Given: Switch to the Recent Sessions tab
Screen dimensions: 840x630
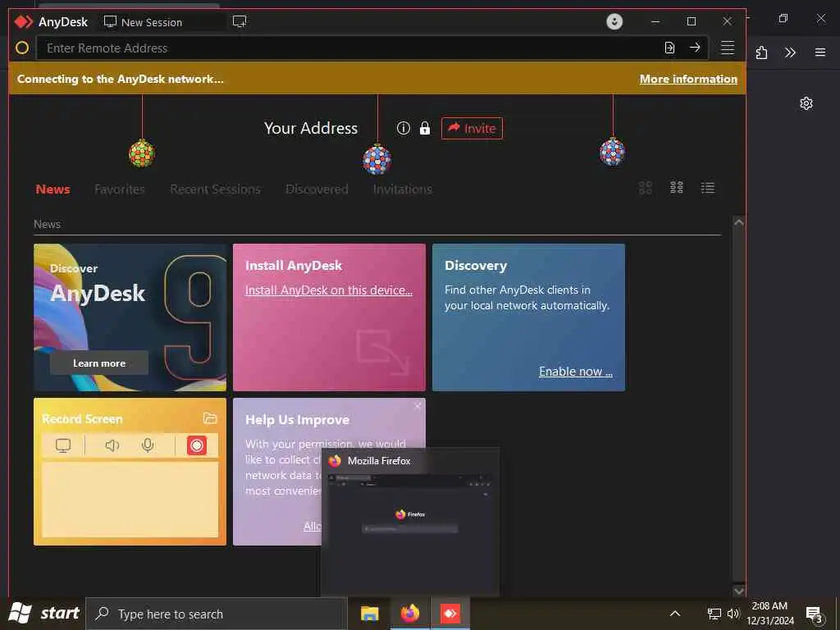Looking at the screenshot, I should [216, 189].
